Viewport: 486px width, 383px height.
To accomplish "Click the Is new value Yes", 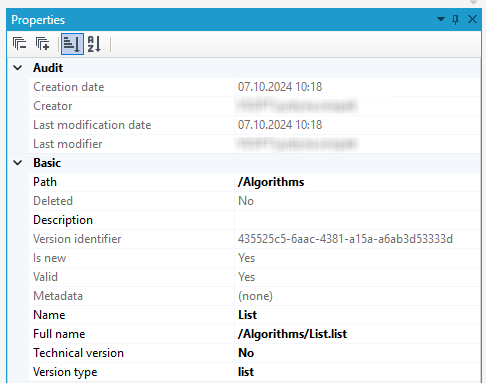I will click(x=246, y=258).
